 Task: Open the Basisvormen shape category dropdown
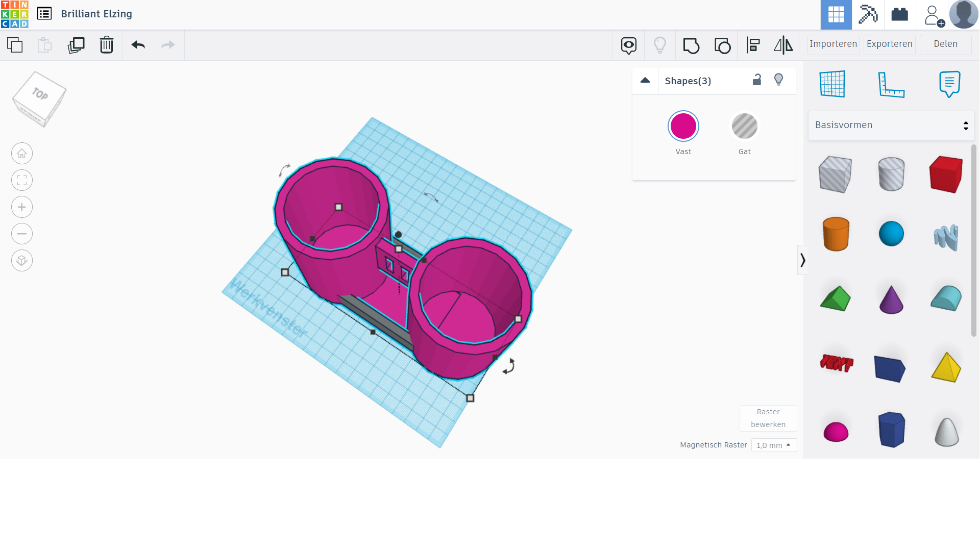tap(891, 126)
